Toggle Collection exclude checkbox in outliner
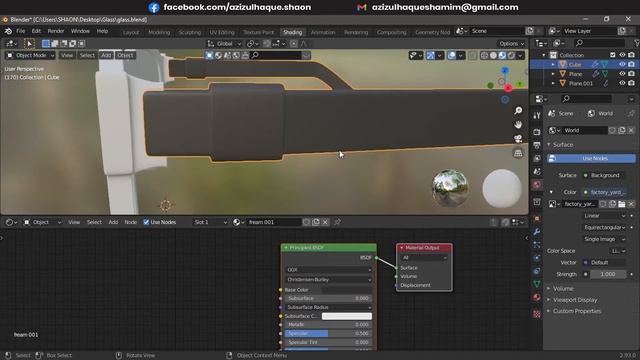The height and width of the screenshot is (360, 640). click(613, 55)
